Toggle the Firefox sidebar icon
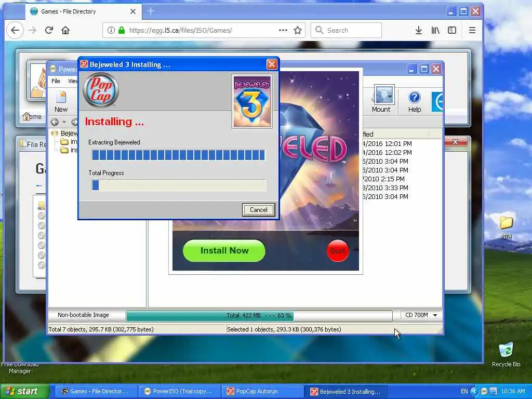Viewport: 532px width, 399px height. point(452,30)
